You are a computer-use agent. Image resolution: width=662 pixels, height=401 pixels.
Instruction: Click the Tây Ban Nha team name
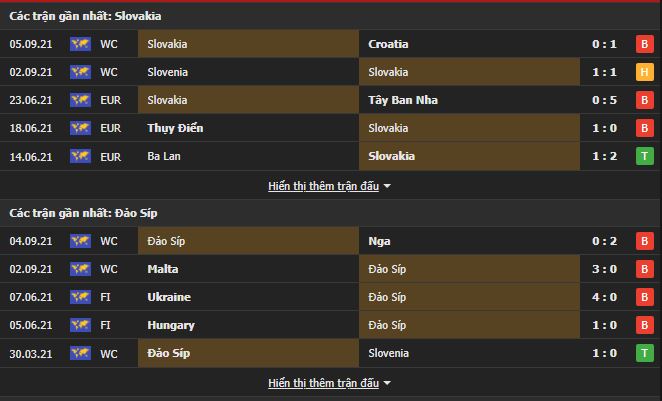(403, 100)
